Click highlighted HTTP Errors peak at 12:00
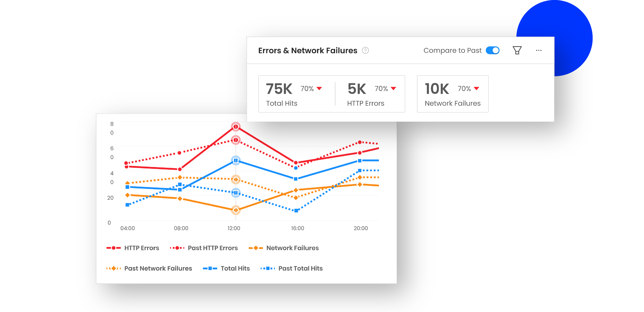The width and height of the screenshot is (644, 312). (x=235, y=127)
